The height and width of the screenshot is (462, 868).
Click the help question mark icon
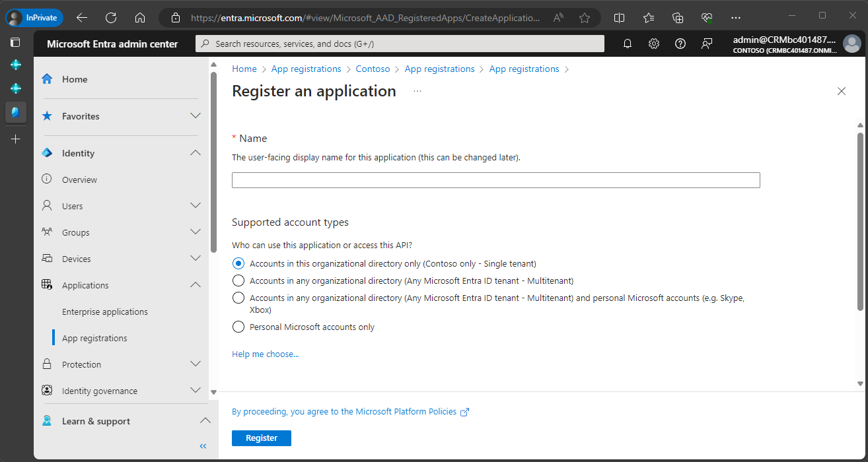tap(680, 44)
